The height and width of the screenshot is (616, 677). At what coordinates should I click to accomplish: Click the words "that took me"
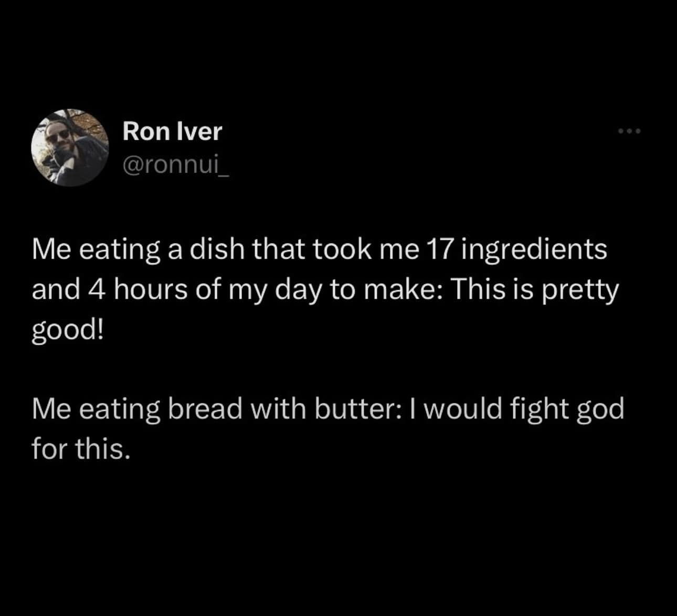(x=336, y=249)
